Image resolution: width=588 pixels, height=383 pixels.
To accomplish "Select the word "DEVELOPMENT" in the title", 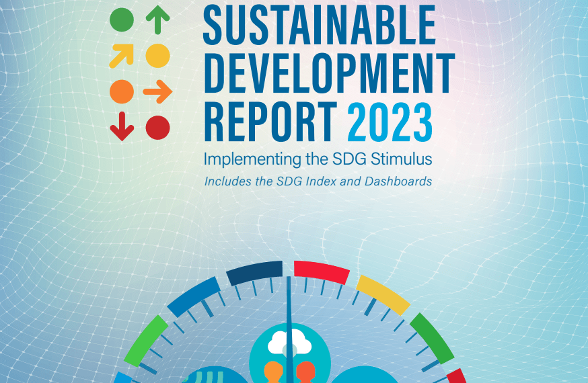I will (x=329, y=73).
